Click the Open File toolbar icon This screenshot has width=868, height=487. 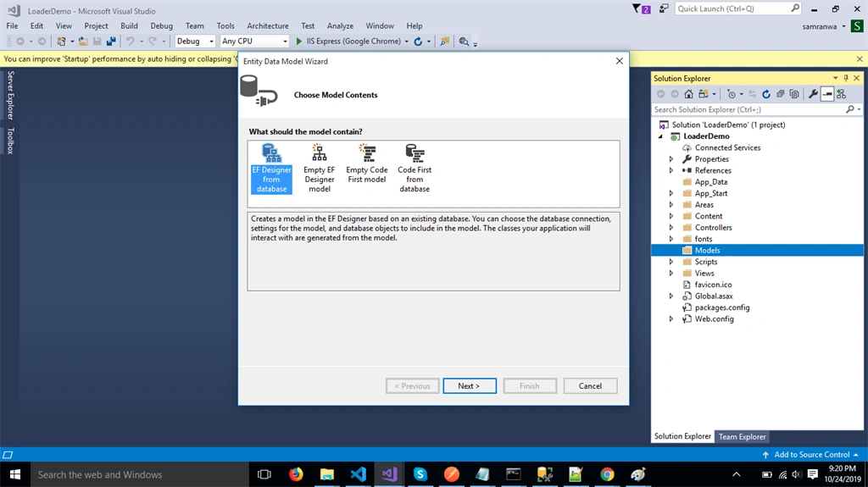click(x=83, y=42)
